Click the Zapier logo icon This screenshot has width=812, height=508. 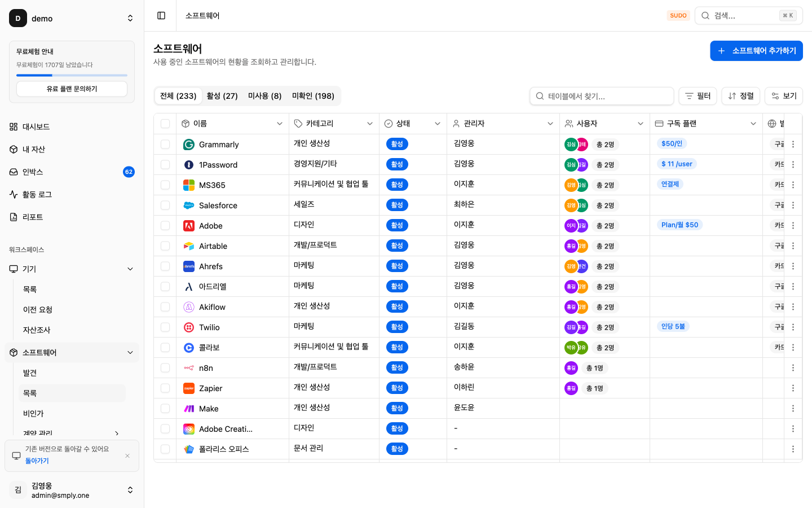pyautogui.click(x=189, y=388)
